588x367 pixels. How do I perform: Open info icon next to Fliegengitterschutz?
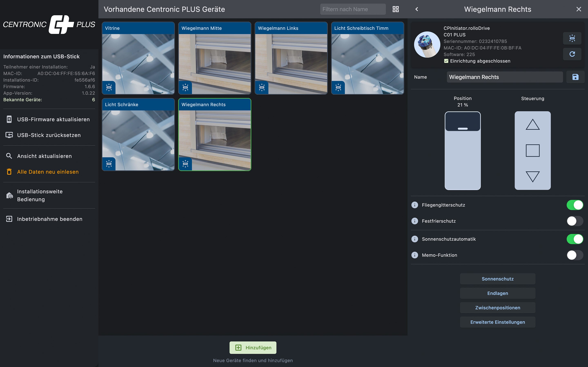[415, 205]
